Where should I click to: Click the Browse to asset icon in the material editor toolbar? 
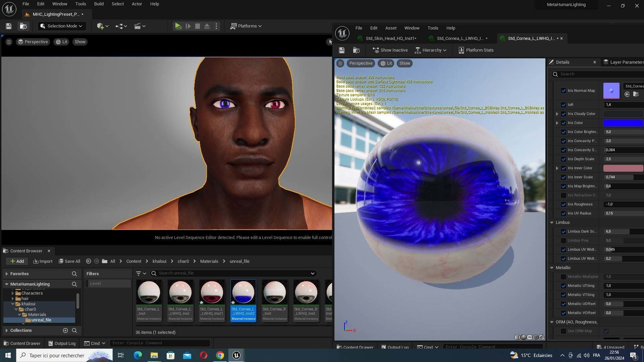point(356,50)
